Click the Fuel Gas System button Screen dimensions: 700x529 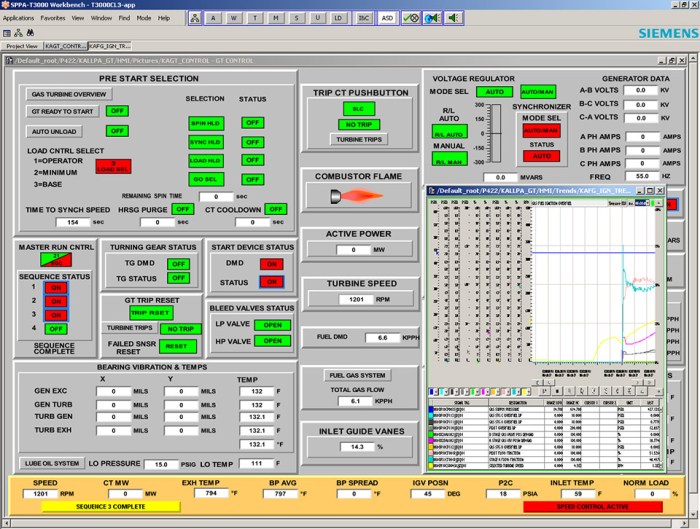tap(356, 376)
